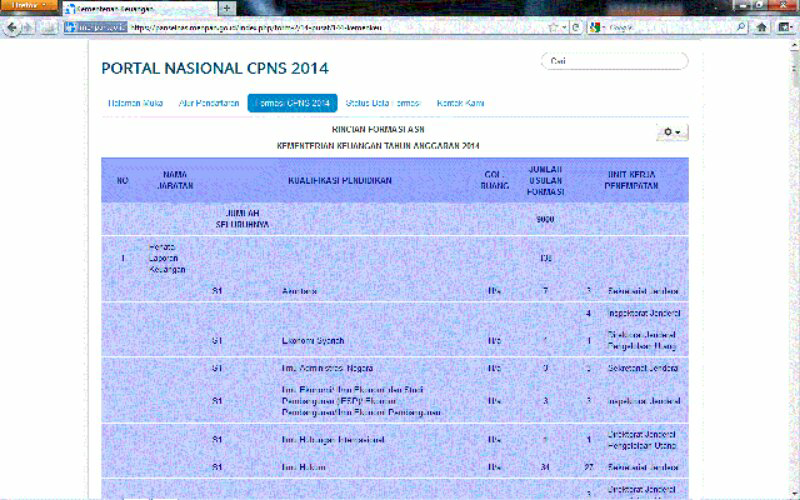Reload the page with refresh icon
This screenshot has height=500, width=800.
(x=576, y=28)
